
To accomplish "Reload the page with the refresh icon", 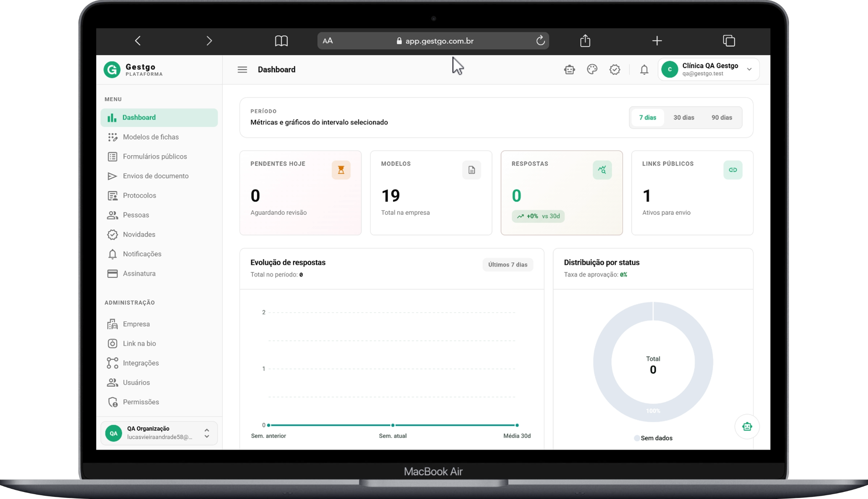I will (540, 41).
